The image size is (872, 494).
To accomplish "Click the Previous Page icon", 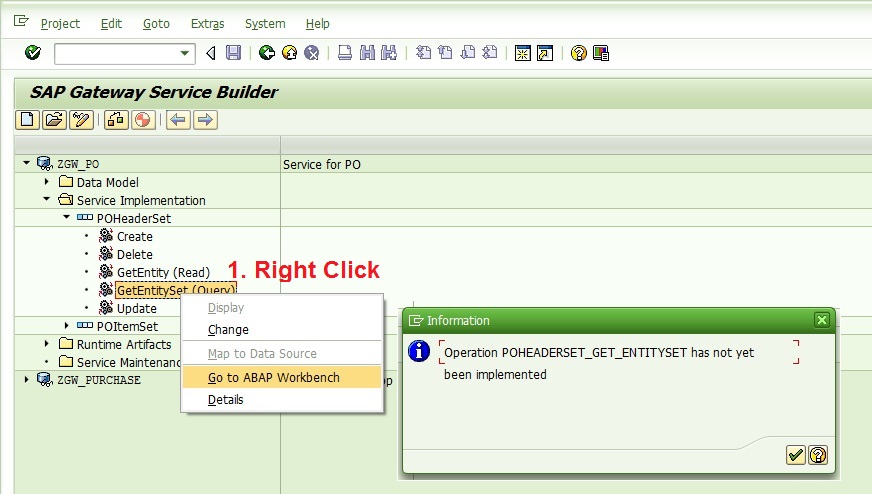I will [445, 53].
